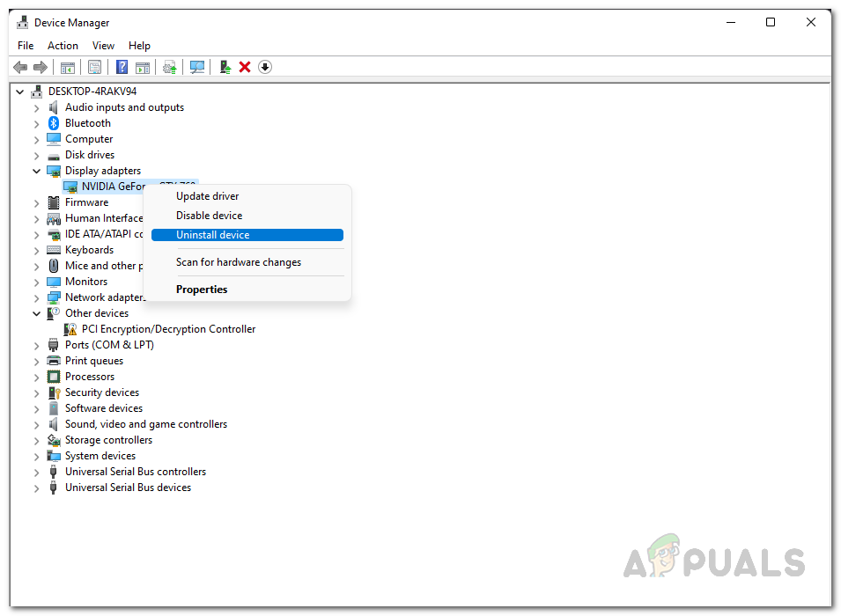Select the Display adapters label
841x616 pixels.
[103, 171]
